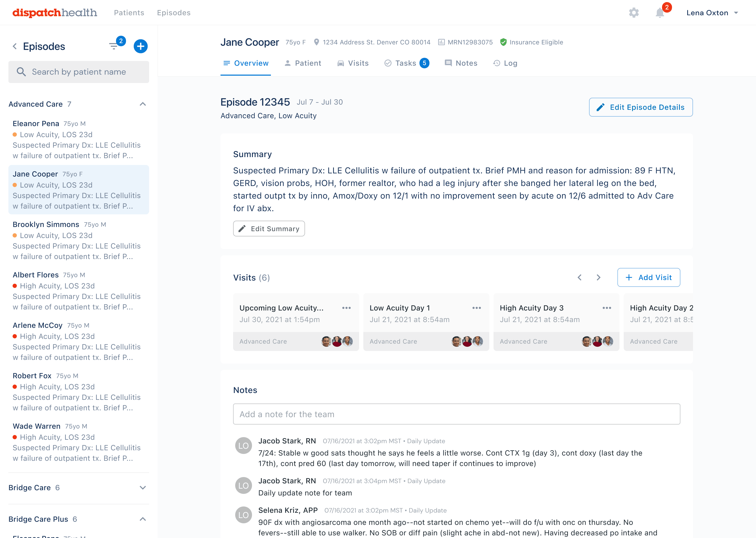The image size is (756, 538).
Task: Focus the Search by patient name field
Action: [x=79, y=72]
